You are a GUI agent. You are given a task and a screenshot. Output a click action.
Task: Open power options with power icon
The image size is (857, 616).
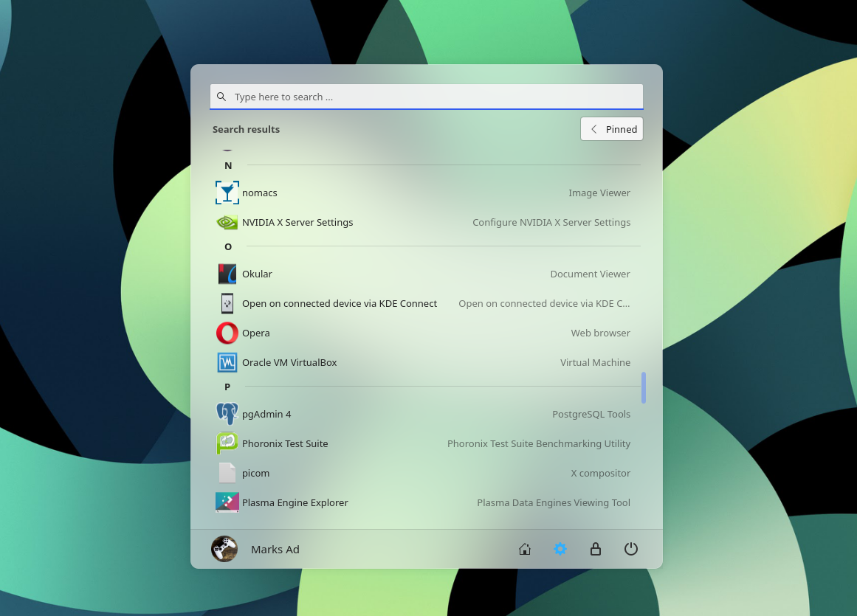point(631,550)
